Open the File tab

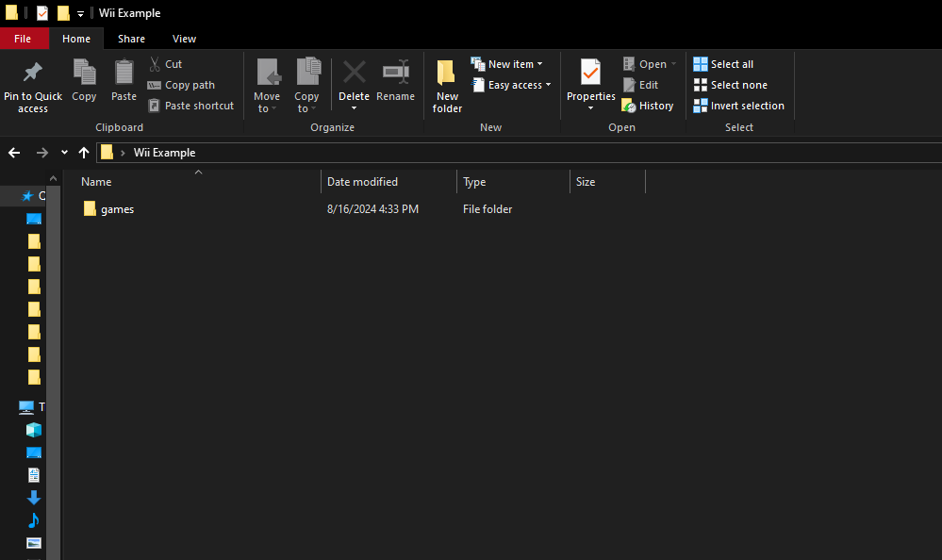23,39
